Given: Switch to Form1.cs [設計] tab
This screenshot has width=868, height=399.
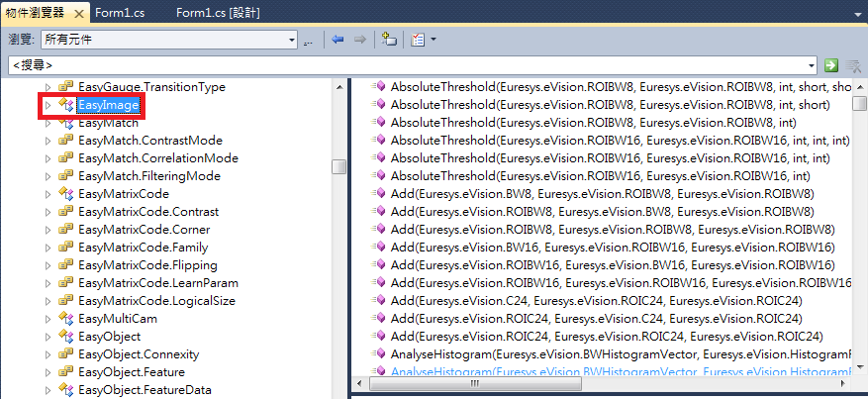Looking at the screenshot, I should click(218, 13).
